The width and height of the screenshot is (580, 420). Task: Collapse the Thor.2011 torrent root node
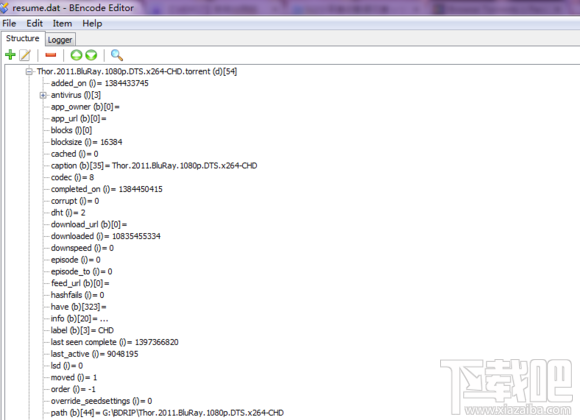[29, 71]
